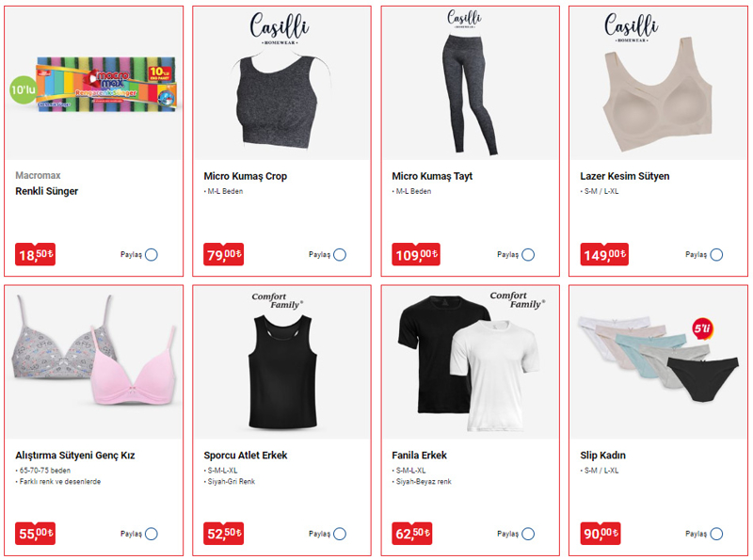Open the Micro Kumaş Tayt title link
The image size is (753, 560).
click(x=432, y=176)
